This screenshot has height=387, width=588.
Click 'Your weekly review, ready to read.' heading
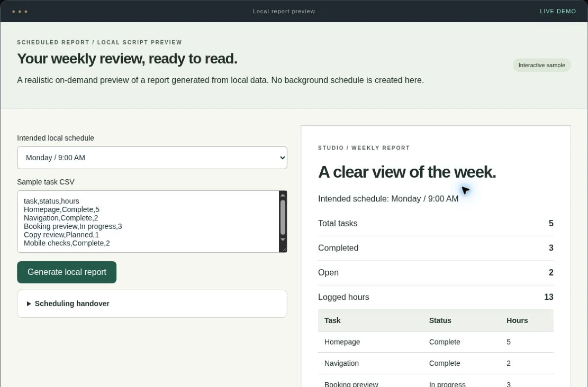(127, 59)
